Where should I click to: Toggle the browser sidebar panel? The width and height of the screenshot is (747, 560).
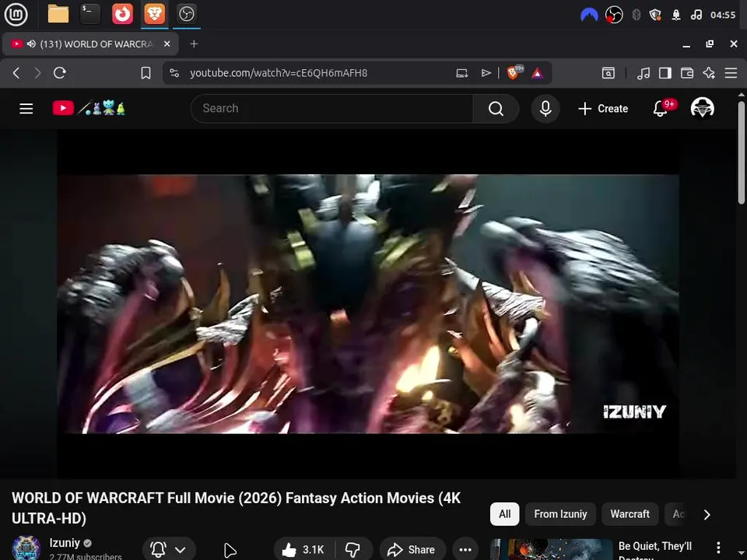coord(665,73)
